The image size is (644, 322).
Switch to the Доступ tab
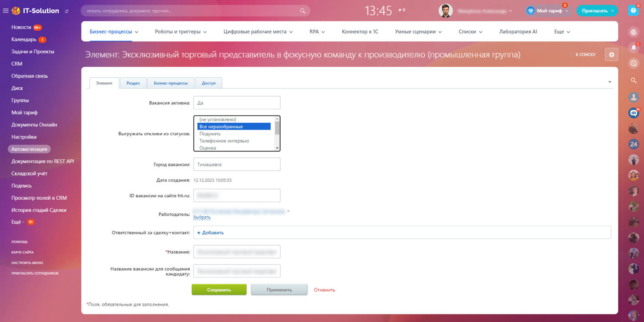209,83
